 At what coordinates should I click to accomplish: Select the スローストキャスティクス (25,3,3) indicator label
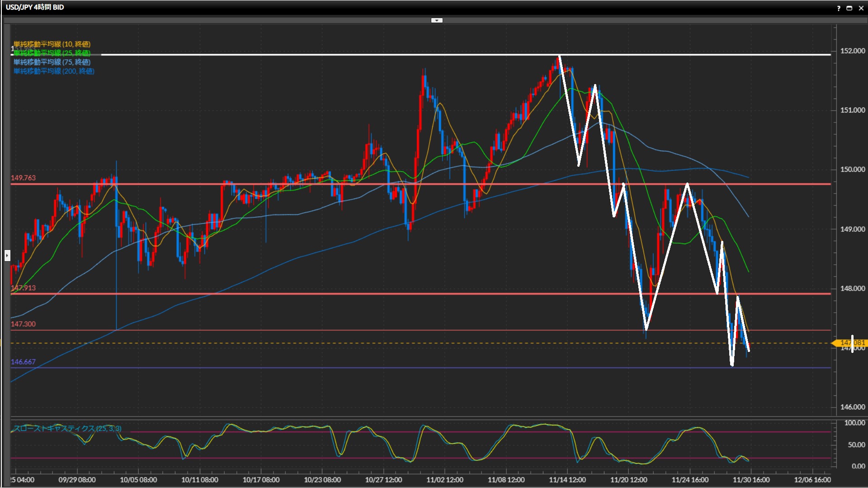click(67, 428)
